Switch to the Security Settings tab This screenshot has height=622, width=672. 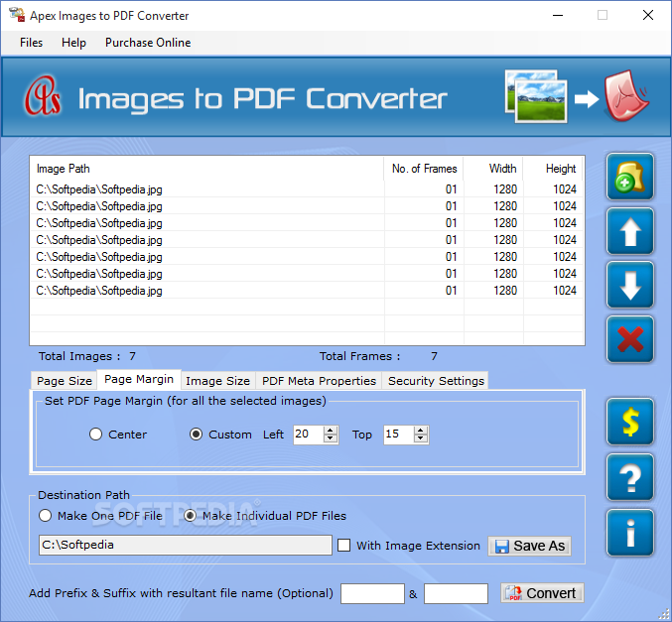[436, 381]
